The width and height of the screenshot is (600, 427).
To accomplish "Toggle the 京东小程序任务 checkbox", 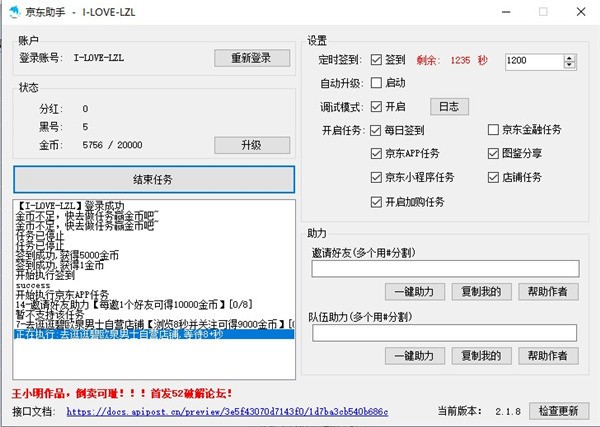I will click(376, 178).
